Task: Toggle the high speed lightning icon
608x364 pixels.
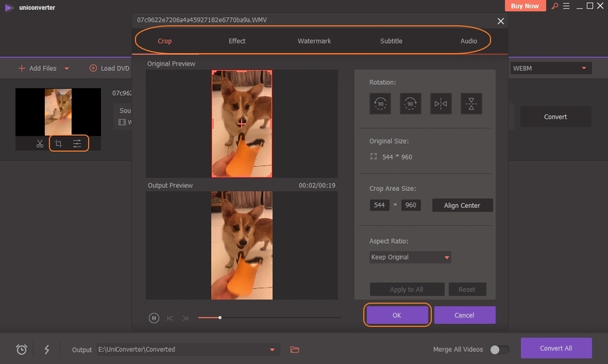Action: (47, 350)
